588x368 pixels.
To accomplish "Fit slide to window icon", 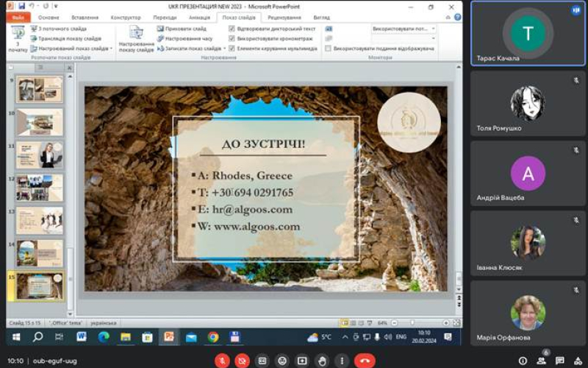I will [x=456, y=322].
